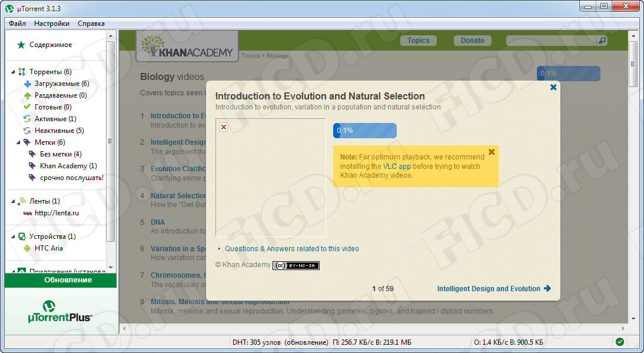Collapse the Метки tree node
Viewport: 644px width, 353px height.
coord(18,142)
